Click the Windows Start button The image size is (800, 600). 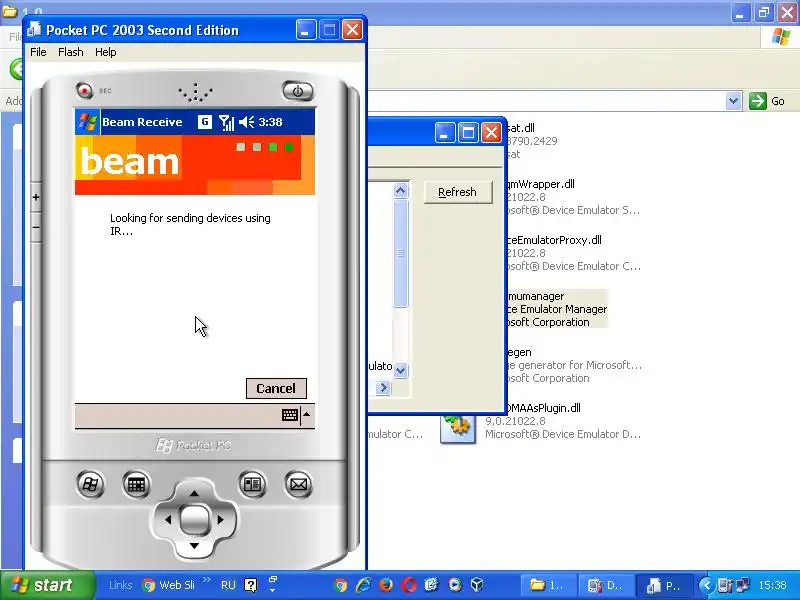coord(47,585)
